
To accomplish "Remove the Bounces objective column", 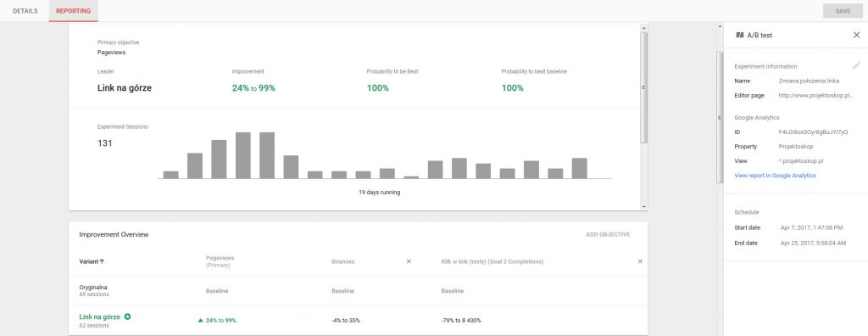I will (x=409, y=261).
